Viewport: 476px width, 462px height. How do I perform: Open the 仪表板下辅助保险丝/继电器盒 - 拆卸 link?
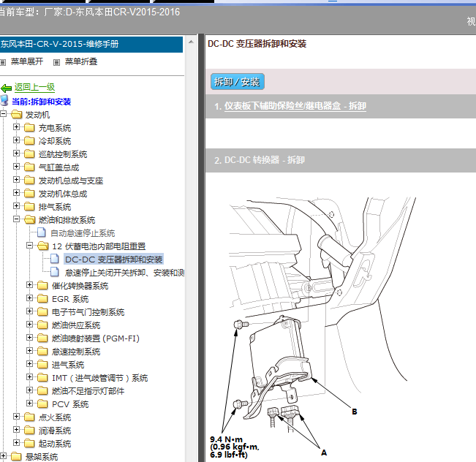pos(295,106)
